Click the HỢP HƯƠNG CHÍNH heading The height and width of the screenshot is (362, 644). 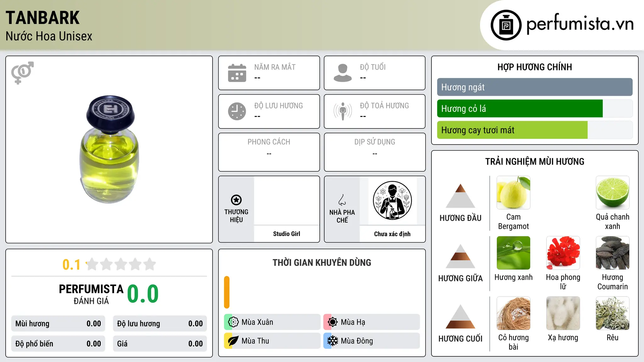(x=535, y=67)
